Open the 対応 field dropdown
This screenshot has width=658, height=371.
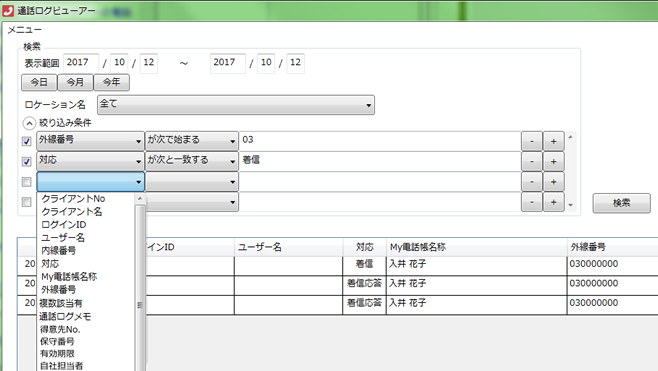tap(90, 161)
